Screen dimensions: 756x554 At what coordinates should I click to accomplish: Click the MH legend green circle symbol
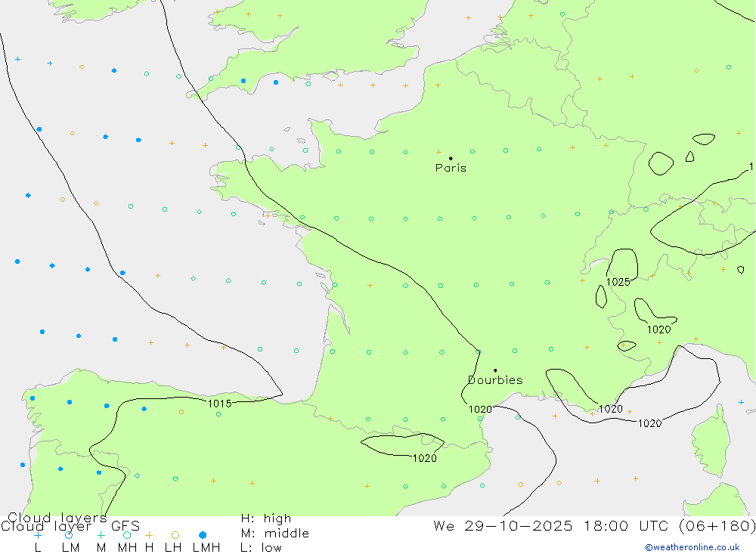coord(127,535)
